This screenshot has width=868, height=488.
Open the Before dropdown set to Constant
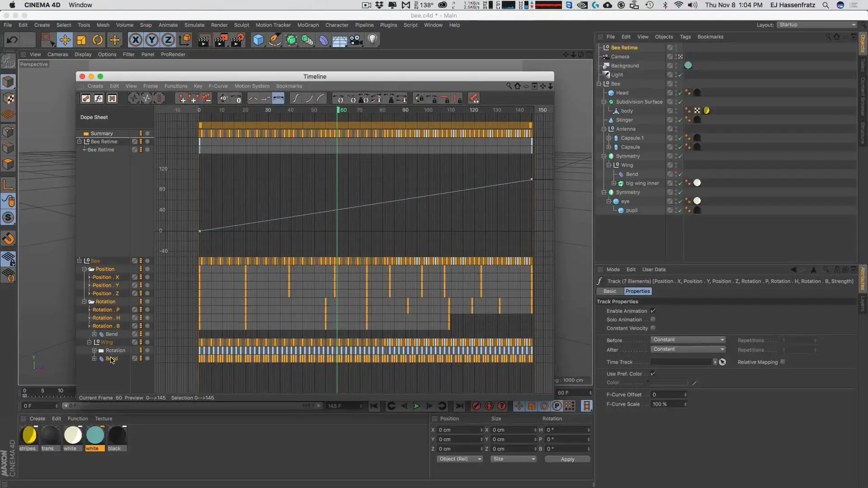pos(688,340)
